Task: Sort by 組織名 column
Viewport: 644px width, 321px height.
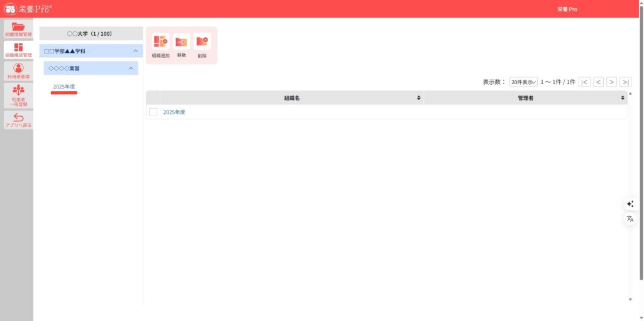Action: click(419, 98)
